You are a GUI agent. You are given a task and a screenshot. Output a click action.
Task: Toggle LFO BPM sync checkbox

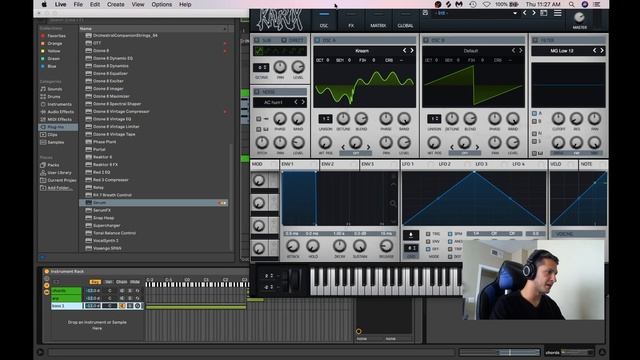450,234
